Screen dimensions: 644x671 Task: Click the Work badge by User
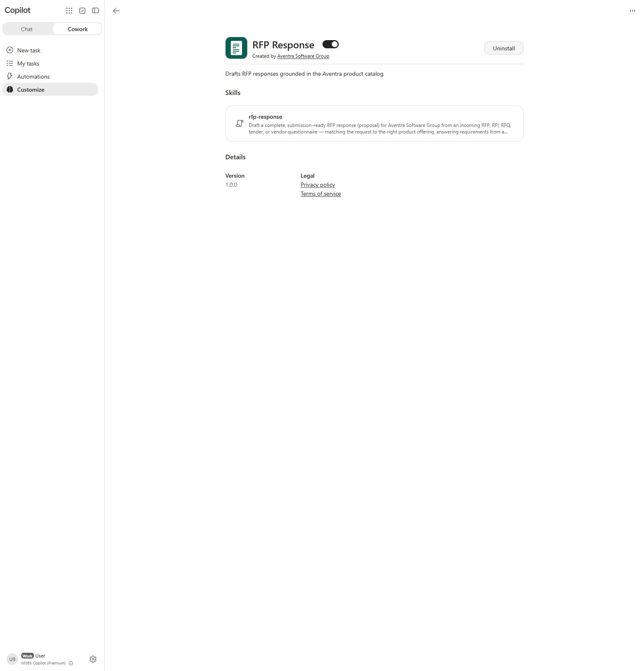(27, 656)
